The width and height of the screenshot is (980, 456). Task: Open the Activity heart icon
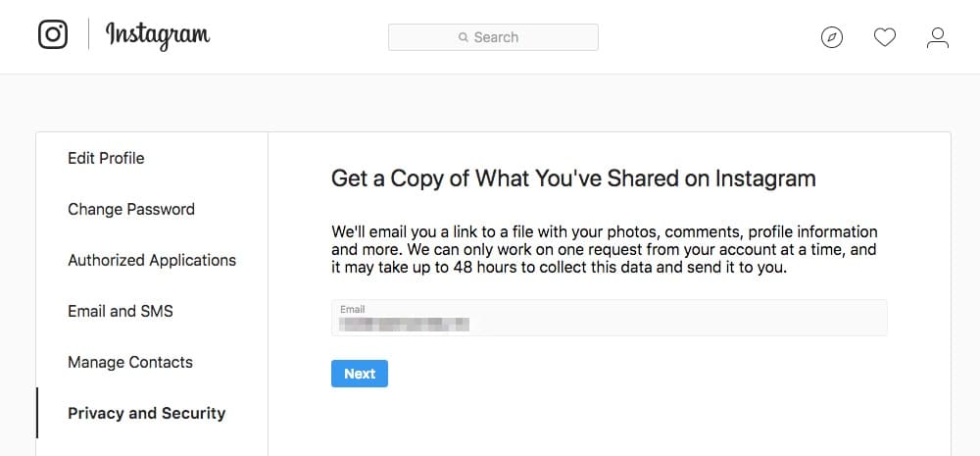pyautogui.click(x=885, y=37)
